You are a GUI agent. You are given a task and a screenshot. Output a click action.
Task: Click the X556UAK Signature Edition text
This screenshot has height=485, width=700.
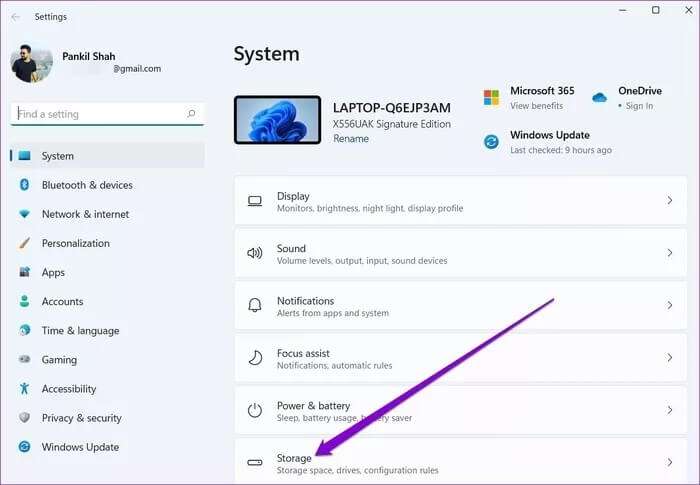point(392,124)
